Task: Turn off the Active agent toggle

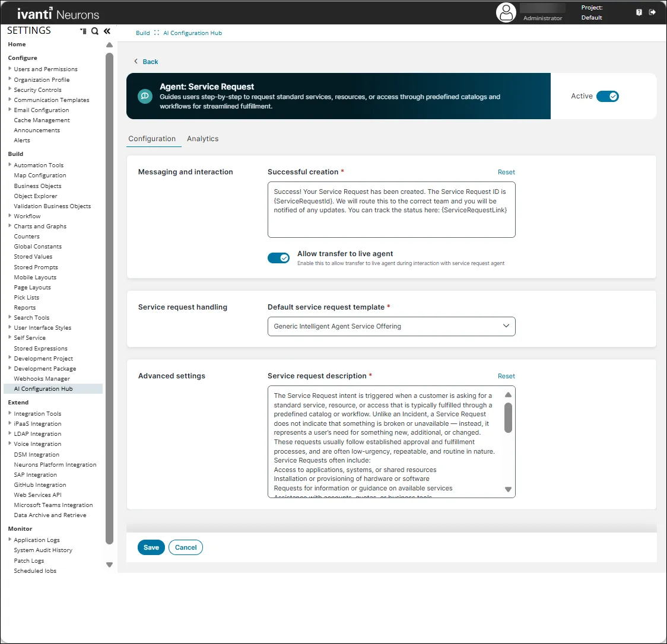Action: point(608,97)
